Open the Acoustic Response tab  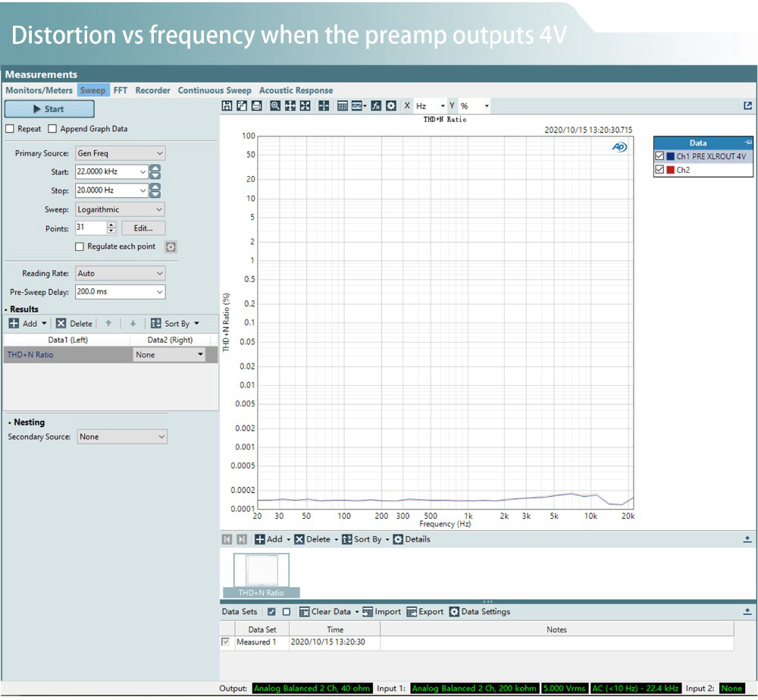(x=296, y=90)
